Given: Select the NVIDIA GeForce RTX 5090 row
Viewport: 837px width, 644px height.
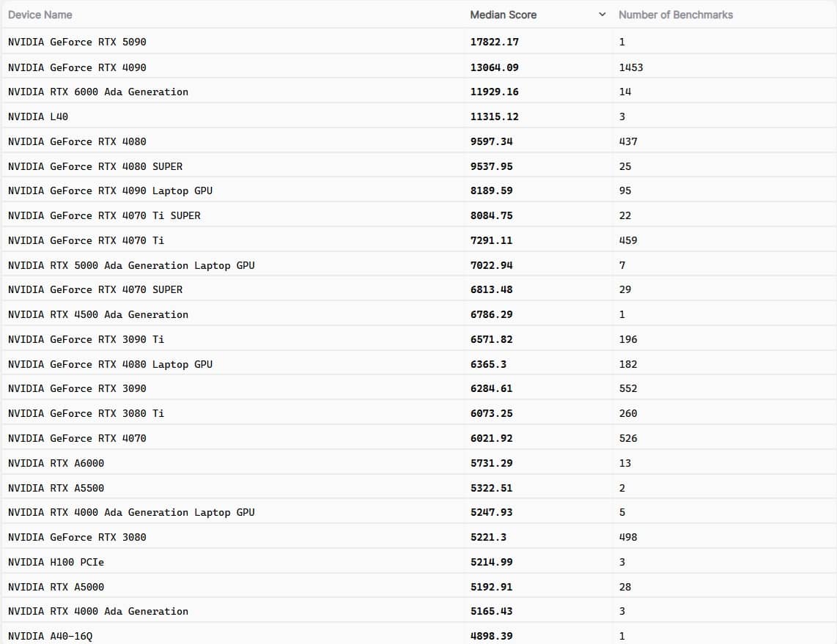Looking at the screenshot, I should click(77, 42).
